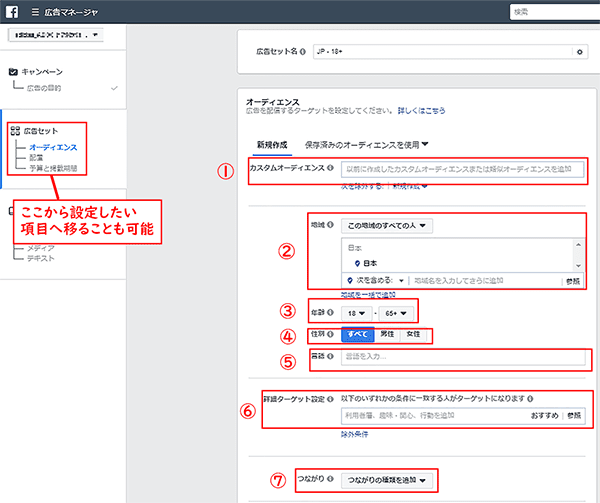Go to 予算と掲載期間 in the sidebar
This screenshot has width=600, height=503.
pos(53,168)
